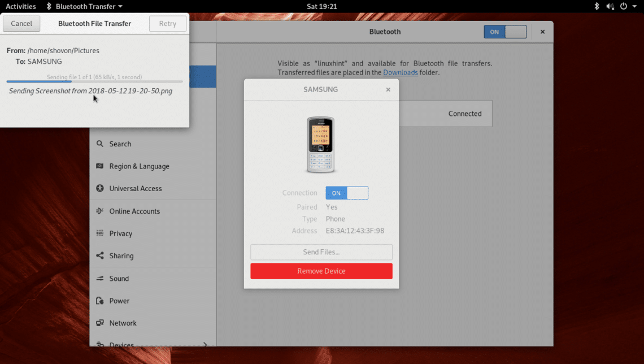The height and width of the screenshot is (364, 644).
Task: Click the Sound icon in sidebar
Action: point(99,278)
